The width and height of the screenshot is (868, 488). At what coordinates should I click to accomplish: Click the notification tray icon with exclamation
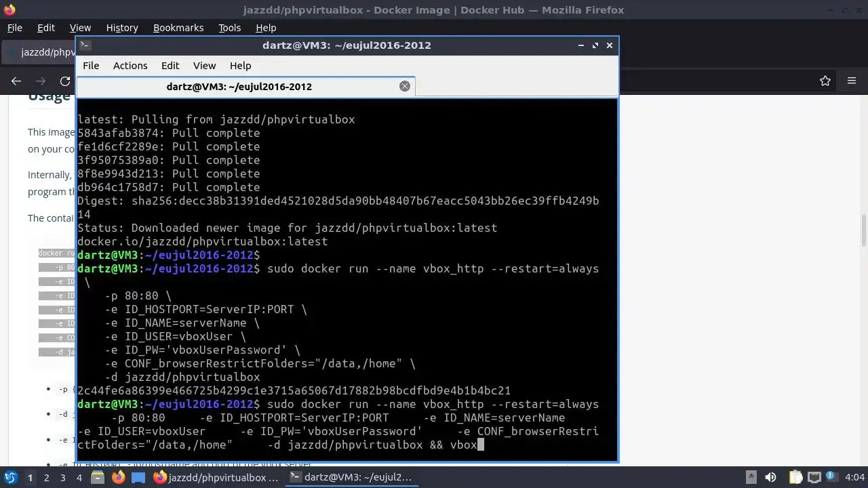(831, 477)
